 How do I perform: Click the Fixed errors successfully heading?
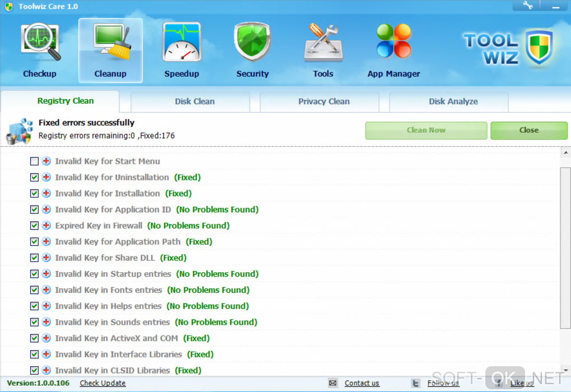(x=86, y=123)
